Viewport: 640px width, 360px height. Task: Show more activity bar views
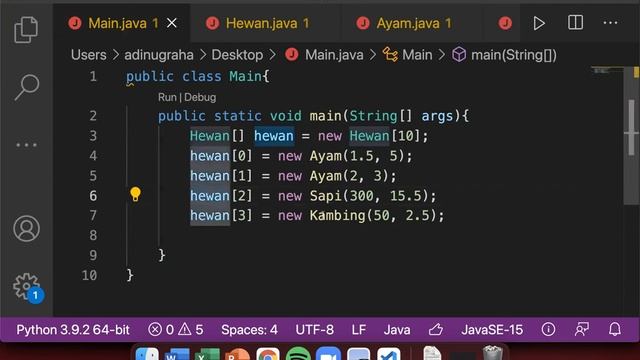pos(27,145)
